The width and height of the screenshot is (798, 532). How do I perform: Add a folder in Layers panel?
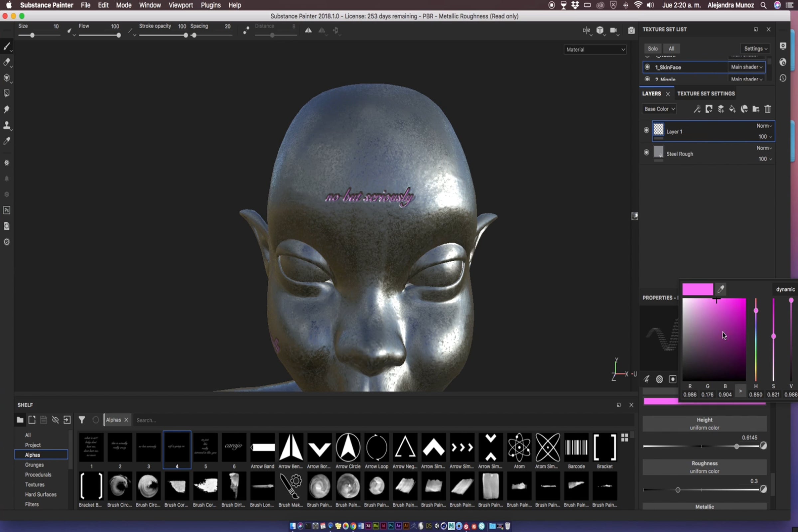click(755, 109)
